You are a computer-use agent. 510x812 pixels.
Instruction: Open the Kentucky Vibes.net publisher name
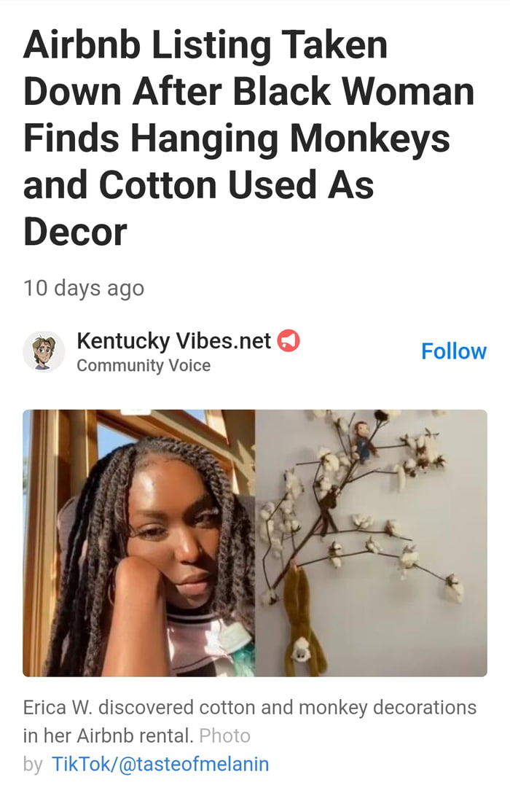click(173, 340)
